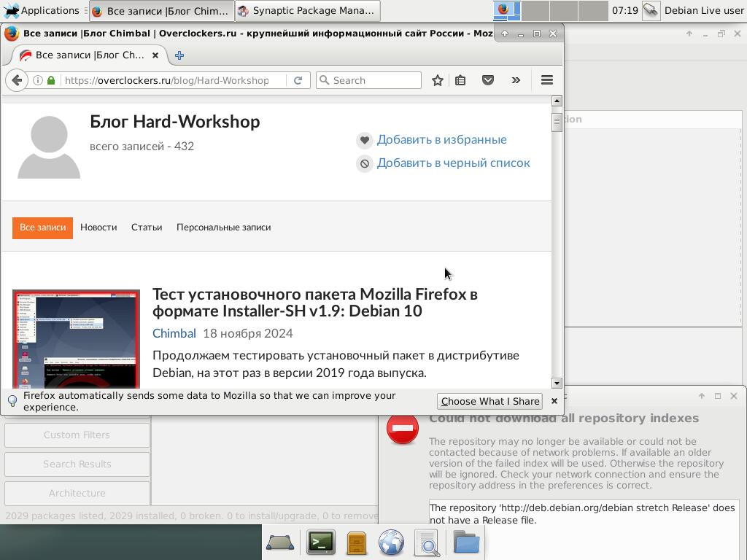Show desktop icon in bottom dock
747x560 pixels.
280,542
